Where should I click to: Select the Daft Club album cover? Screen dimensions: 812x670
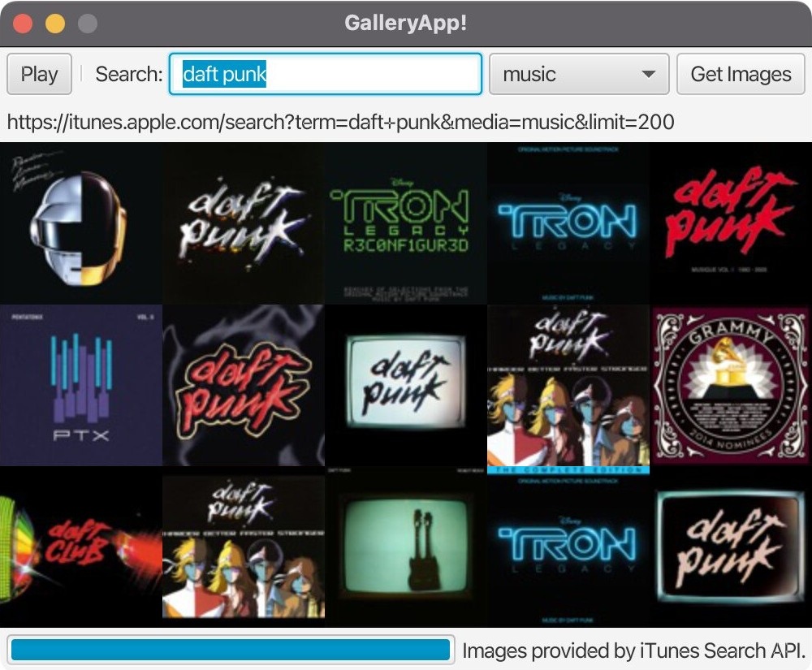81,547
